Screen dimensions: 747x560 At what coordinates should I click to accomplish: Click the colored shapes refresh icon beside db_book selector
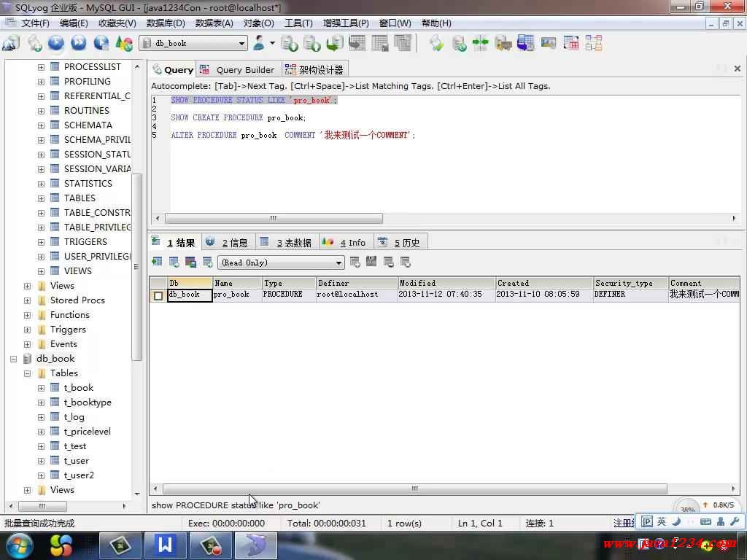point(124,43)
